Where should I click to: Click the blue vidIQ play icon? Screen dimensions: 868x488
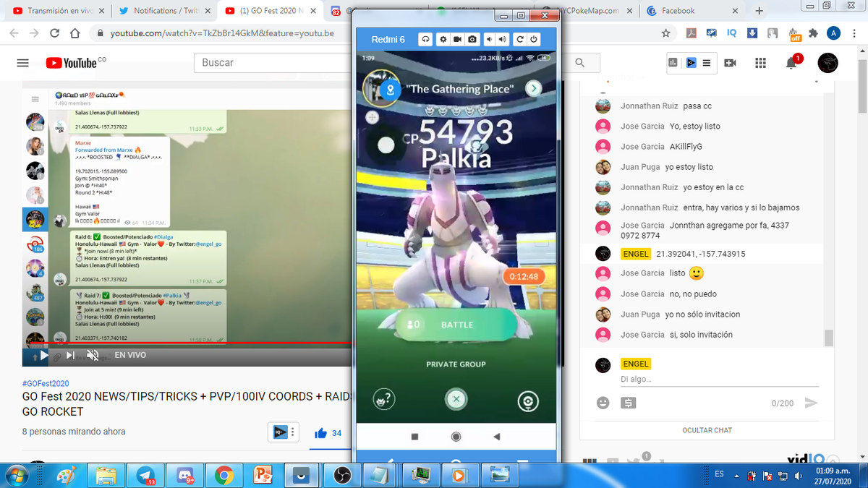coord(690,63)
